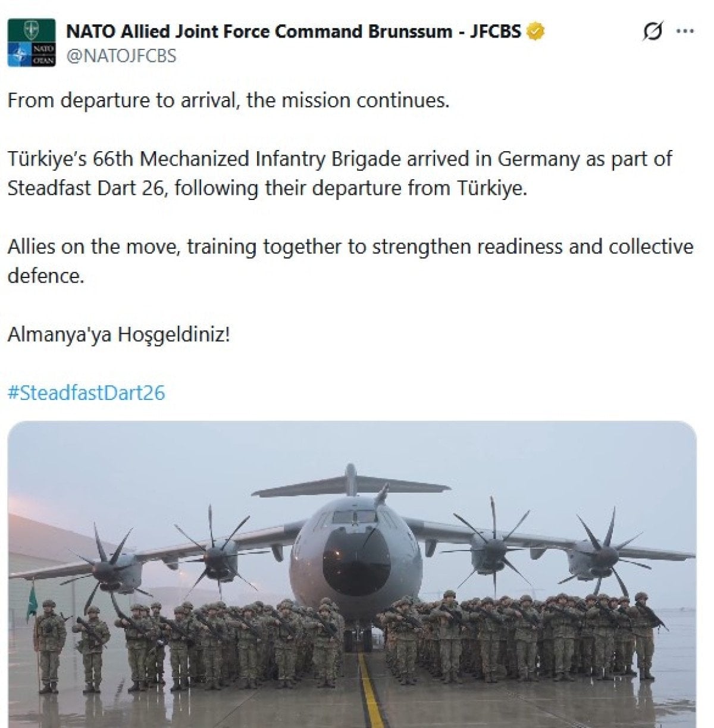Open the A400M aircraft photo
The height and width of the screenshot is (728, 714).
(352, 574)
